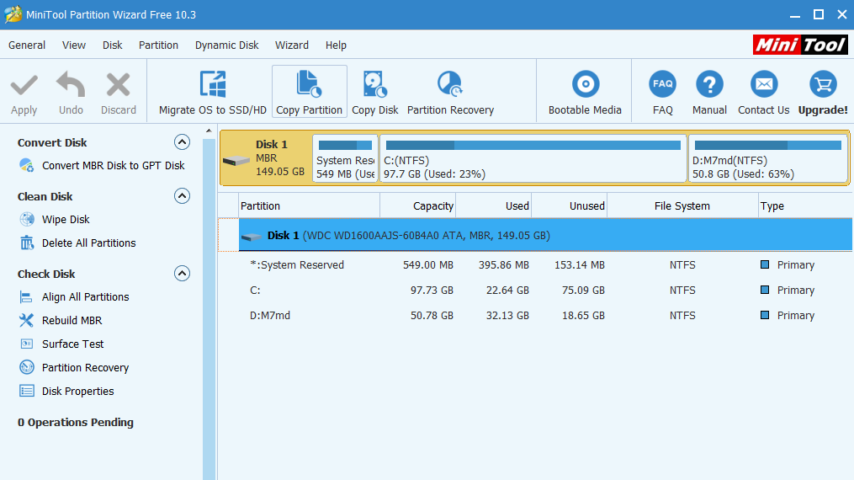This screenshot has height=480, width=854.
Task: Collapse the Convert Disk section
Action: pyautogui.click(x=182, y=142)
